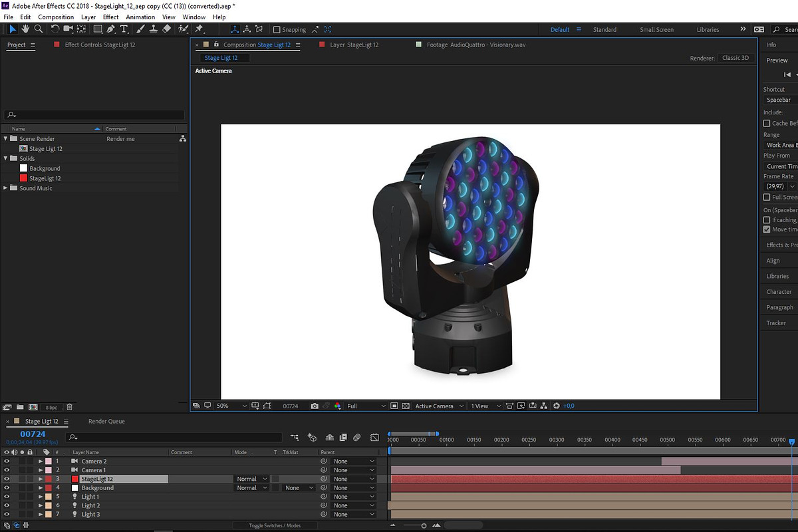
Task: Enable motion blur icon in timeline
Action: pyautogui.click(x=357, y=437)
